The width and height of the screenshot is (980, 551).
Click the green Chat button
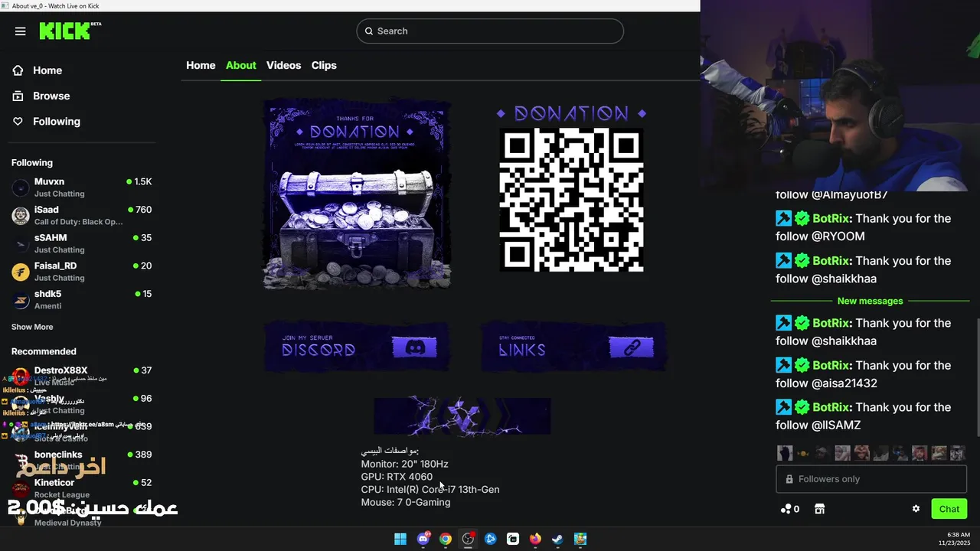949,509
